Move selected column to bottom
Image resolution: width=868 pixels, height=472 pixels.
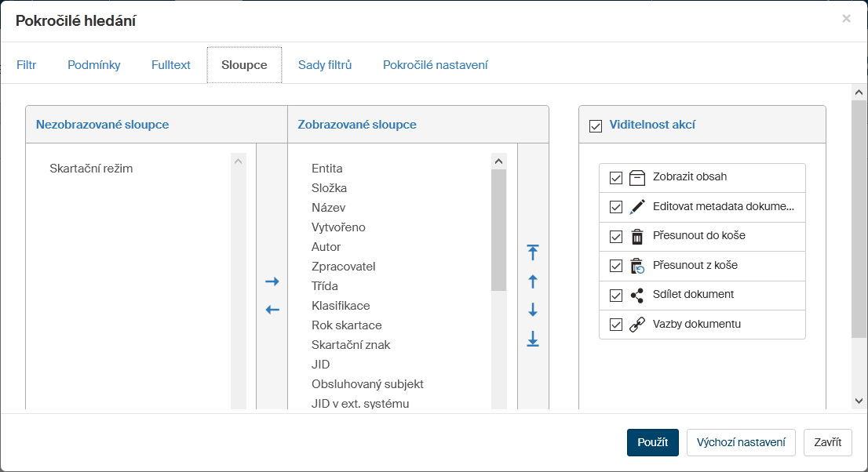(533, 339)
